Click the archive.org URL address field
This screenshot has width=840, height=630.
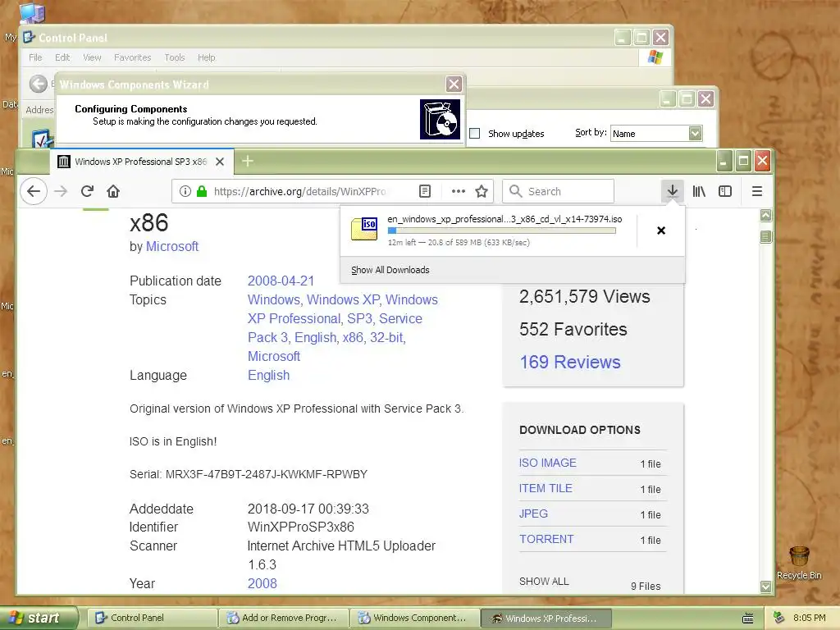299,191
